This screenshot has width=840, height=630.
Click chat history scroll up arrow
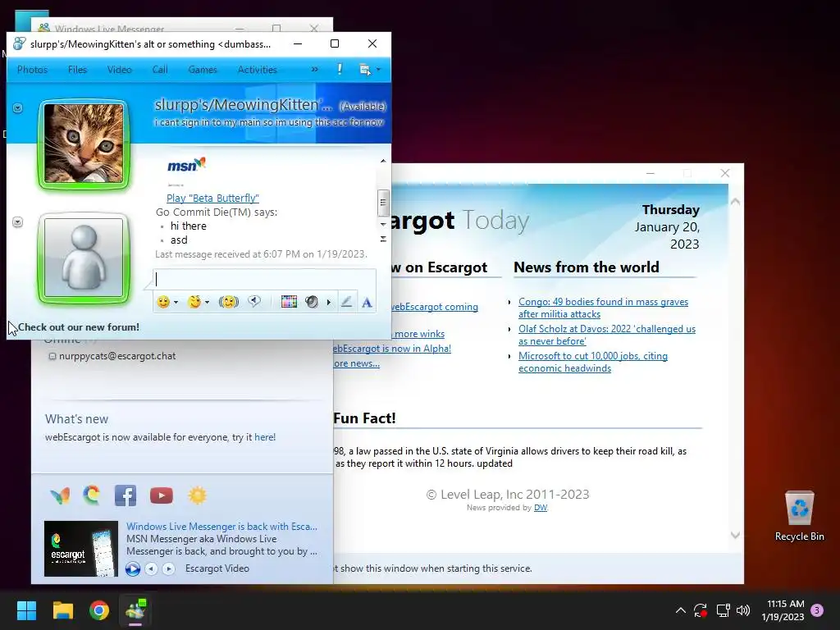coord(382,161)
